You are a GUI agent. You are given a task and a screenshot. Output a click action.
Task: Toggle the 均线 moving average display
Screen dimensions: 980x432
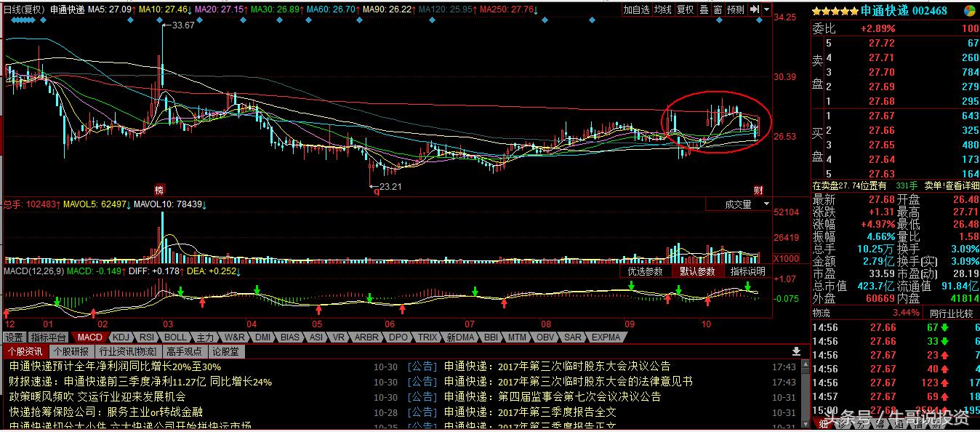point(662,9)
